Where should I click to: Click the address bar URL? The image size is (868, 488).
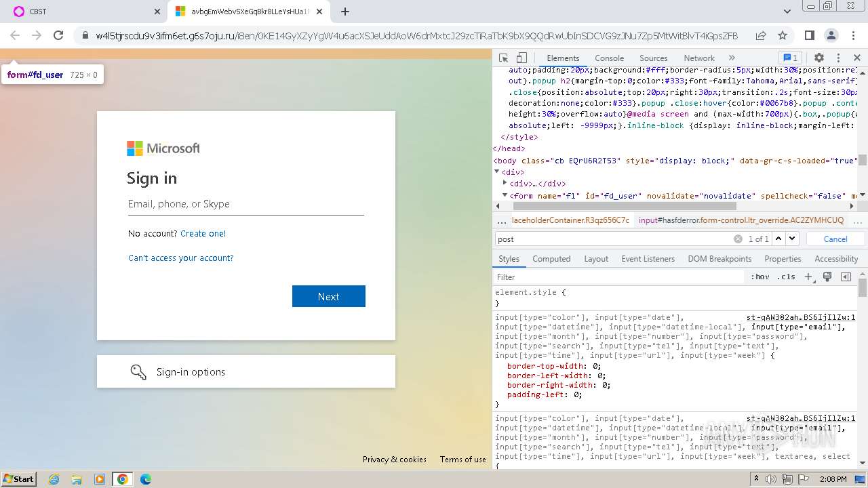(416, 35)
